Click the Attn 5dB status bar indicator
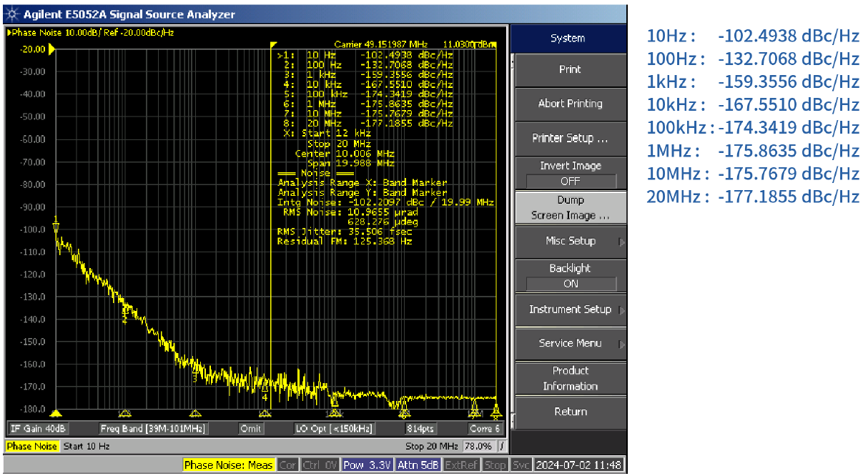868x476 pixels. pyautogui.click(x=417, y=464)
